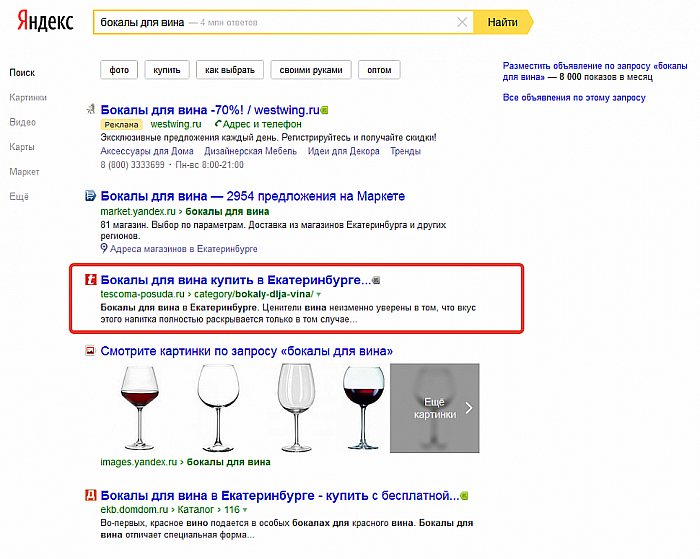Open the Картинки search tab
Viewport: 700px width, 559px height.
tap(28, 97)
